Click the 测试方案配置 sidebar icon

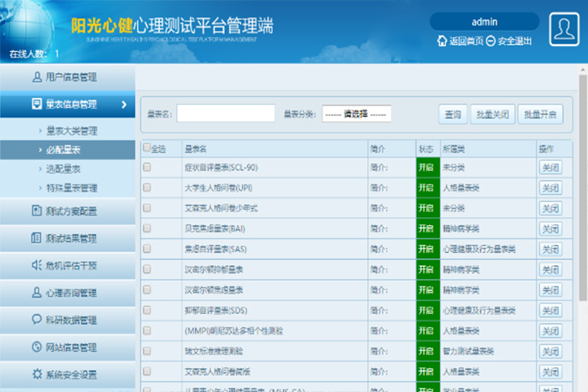pos(37,211)
